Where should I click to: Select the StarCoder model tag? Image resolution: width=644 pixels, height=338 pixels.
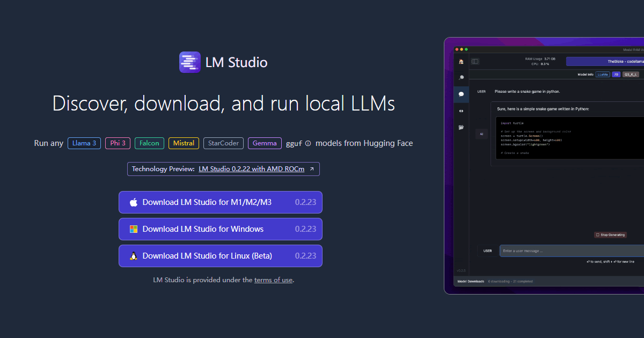coord(224,143)
